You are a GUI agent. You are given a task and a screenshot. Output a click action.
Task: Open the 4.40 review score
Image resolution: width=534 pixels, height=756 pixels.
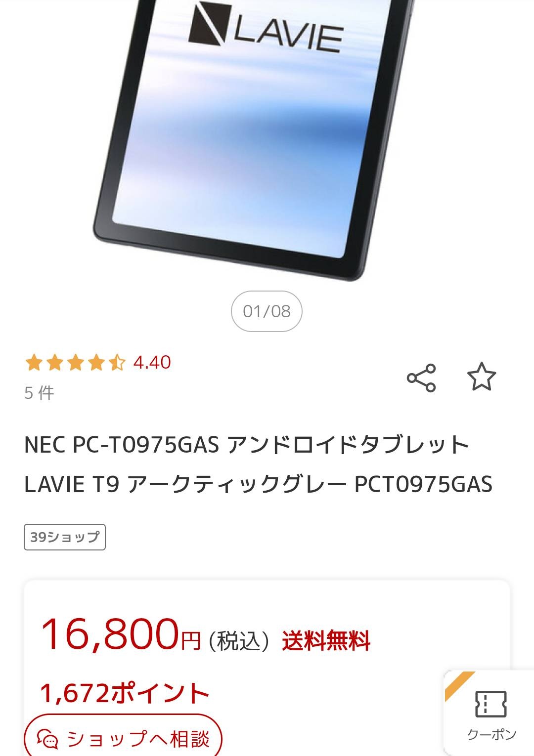coord(152,362)
